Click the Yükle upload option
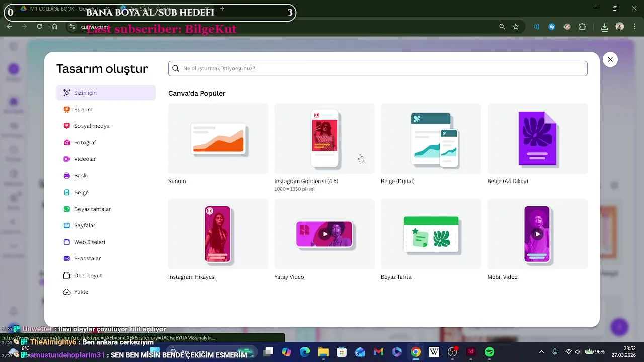The image size is (644, 362). tap(106, 292)
